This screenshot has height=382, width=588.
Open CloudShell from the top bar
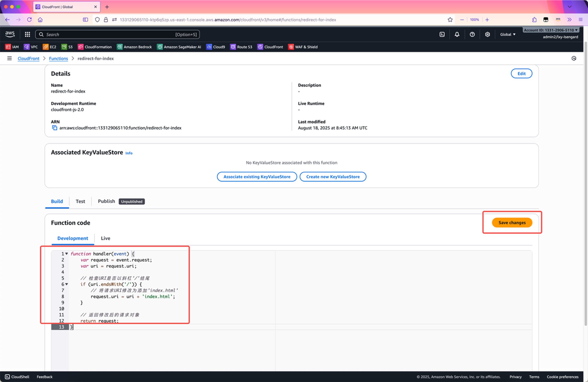(442, 34)
